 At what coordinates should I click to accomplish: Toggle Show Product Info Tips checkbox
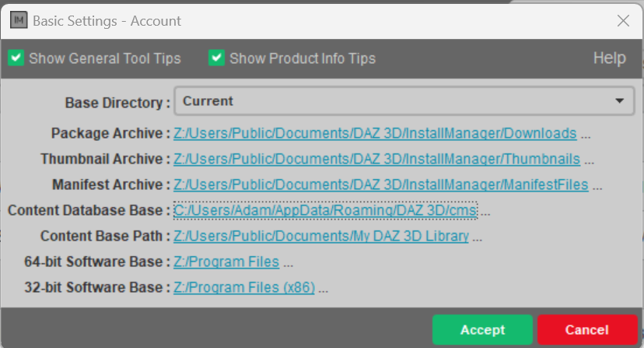216,58
